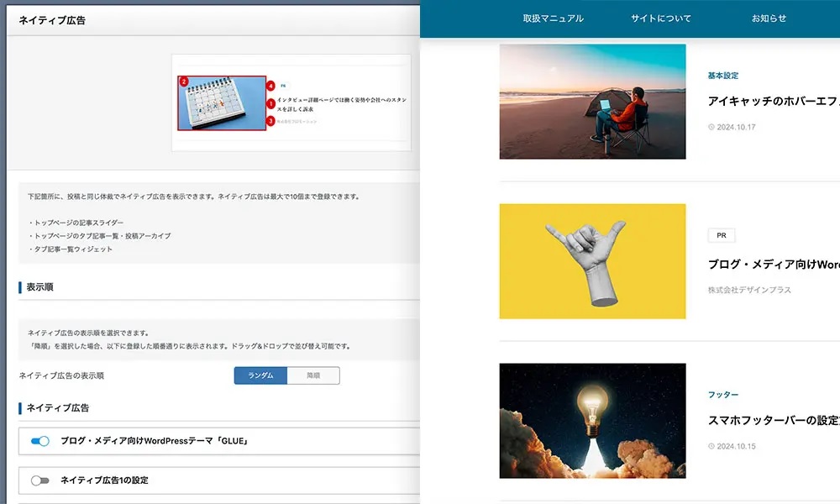The width and height of the screenshot is (840, 504).
Task: Select ランダム display order option
Action: [261, 375]
